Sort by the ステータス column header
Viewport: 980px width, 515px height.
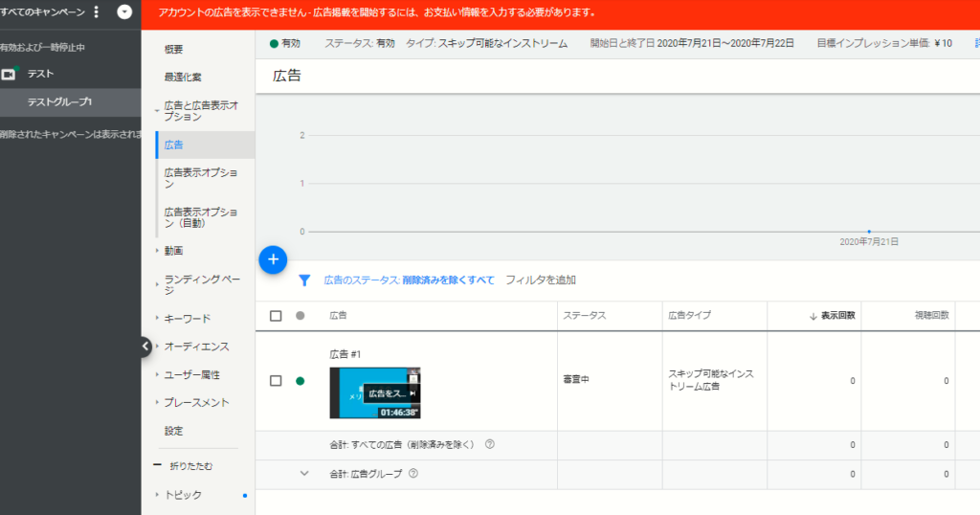(585, 316)
